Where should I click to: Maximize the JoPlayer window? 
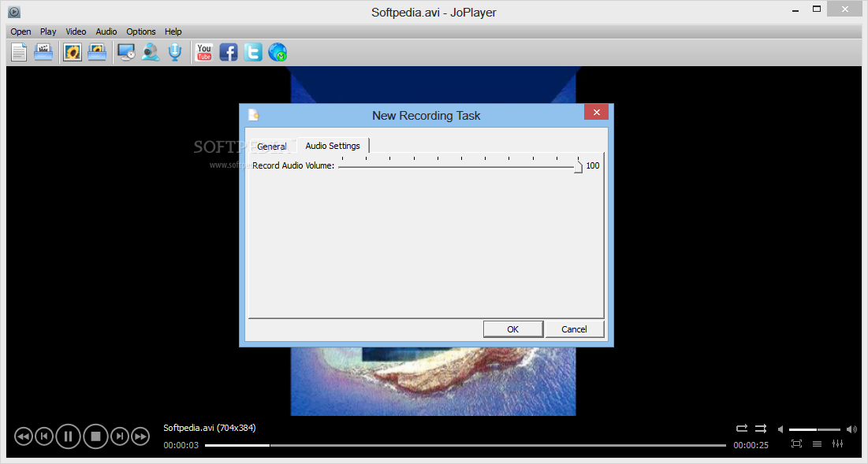tap(817, 9)
